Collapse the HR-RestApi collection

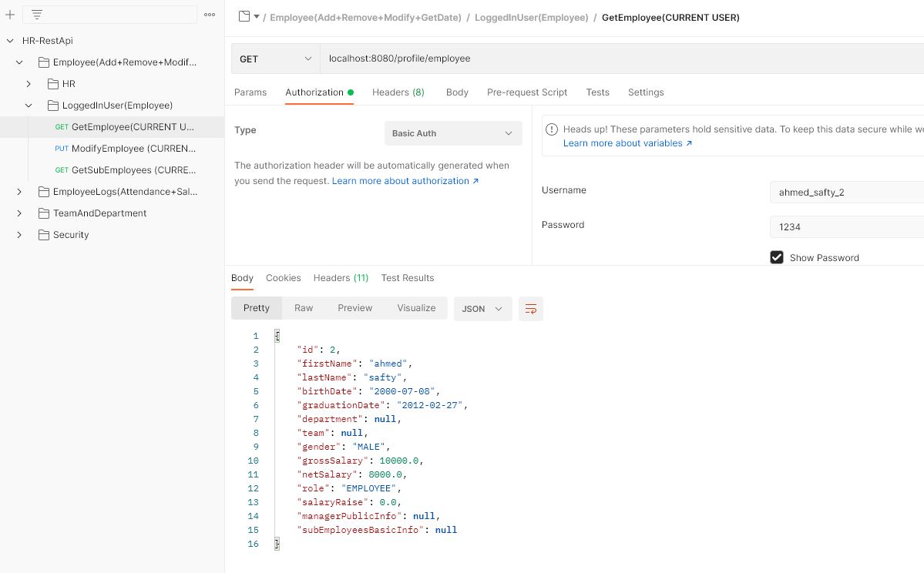tap(10, 41)
